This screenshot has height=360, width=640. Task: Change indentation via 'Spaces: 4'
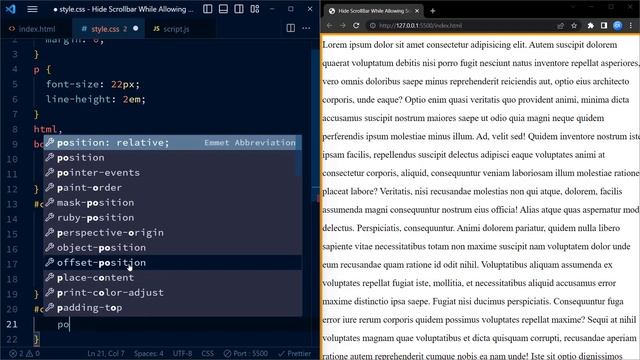point(149,353)
